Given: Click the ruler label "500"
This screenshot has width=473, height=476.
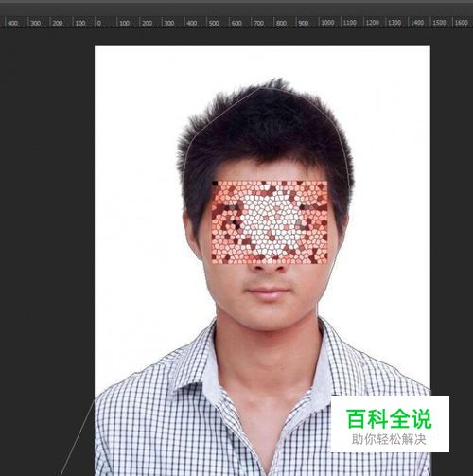Looking at the screenshot, I should click(x=214, y=23).
